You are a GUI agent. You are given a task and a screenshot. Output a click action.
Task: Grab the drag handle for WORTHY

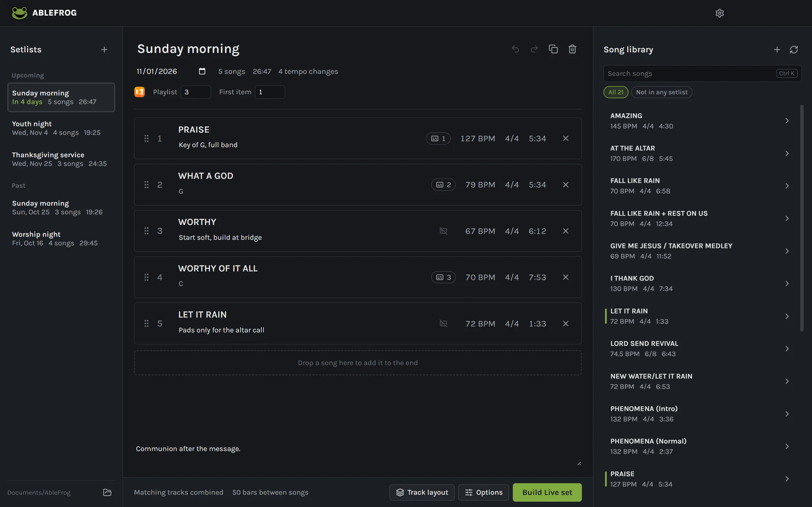point(147,231)
